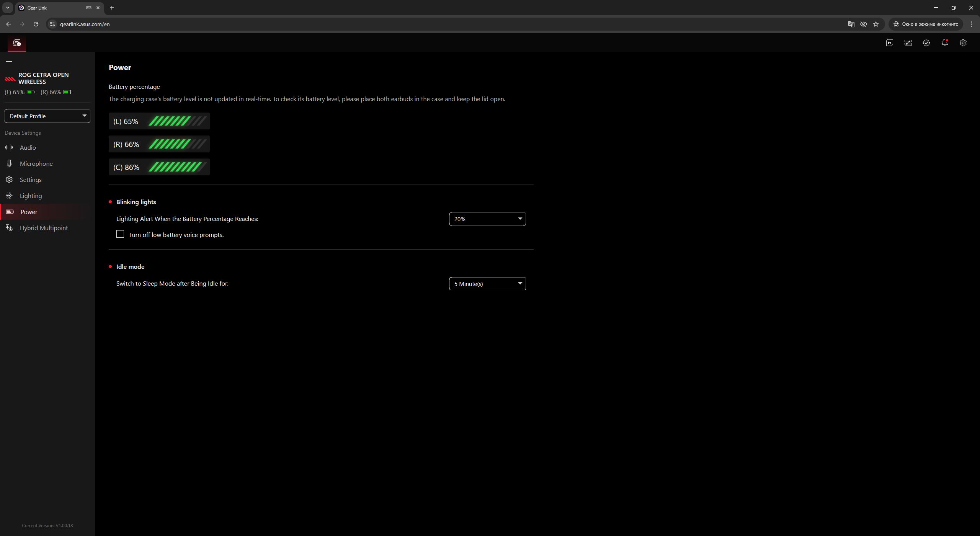The width and height of the screenshot is (980, 536).
Task: Click the Lighting sun icon in the sidebar
Action: pyautogui.click(x=9, y=196)
